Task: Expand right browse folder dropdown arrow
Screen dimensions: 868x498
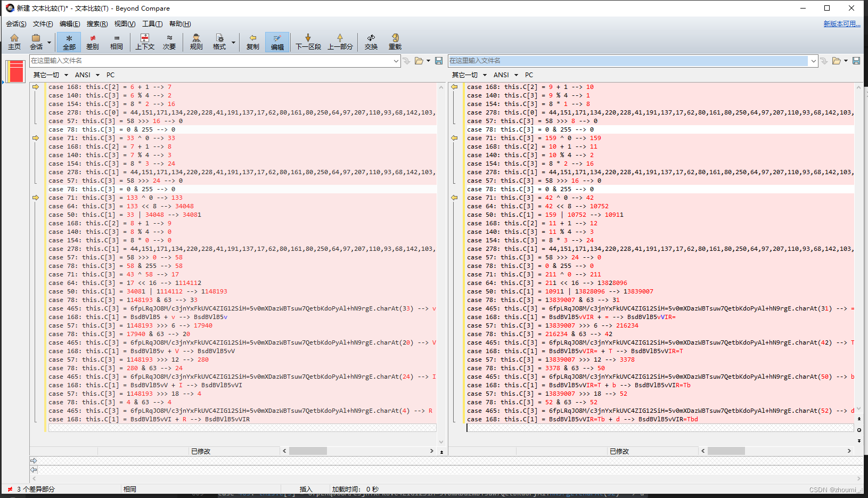Action: [x=846, y=61]
